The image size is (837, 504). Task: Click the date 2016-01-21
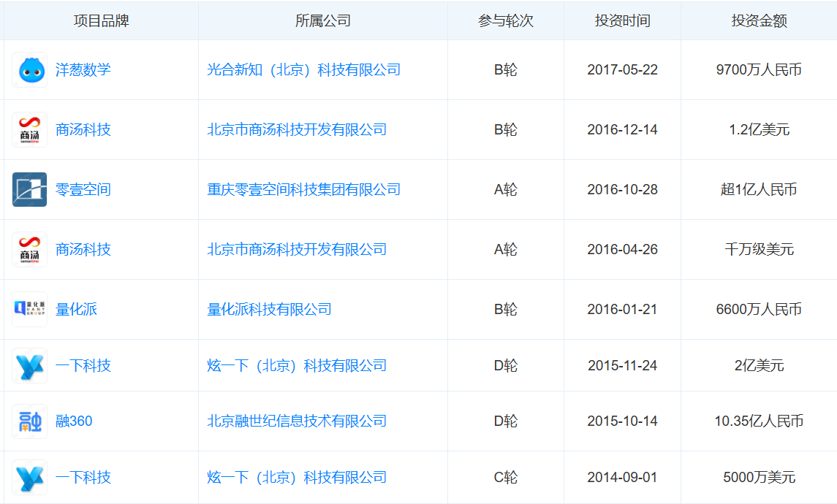click(x=622, y=309)
